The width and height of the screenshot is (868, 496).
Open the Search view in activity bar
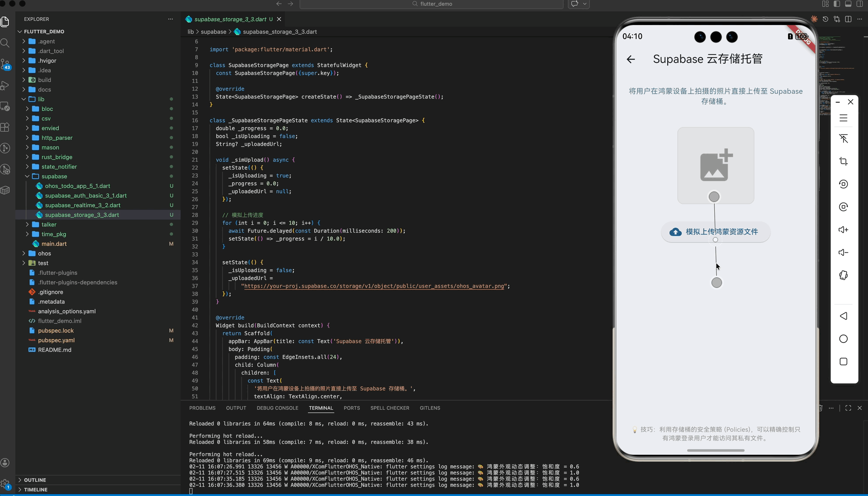[5, 43]
